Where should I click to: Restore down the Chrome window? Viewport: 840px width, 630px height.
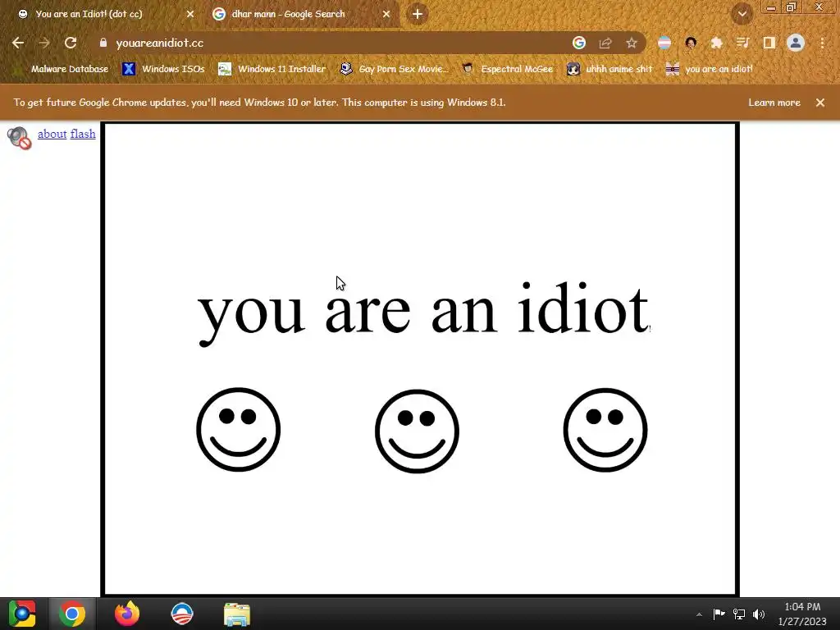(792, 7)
